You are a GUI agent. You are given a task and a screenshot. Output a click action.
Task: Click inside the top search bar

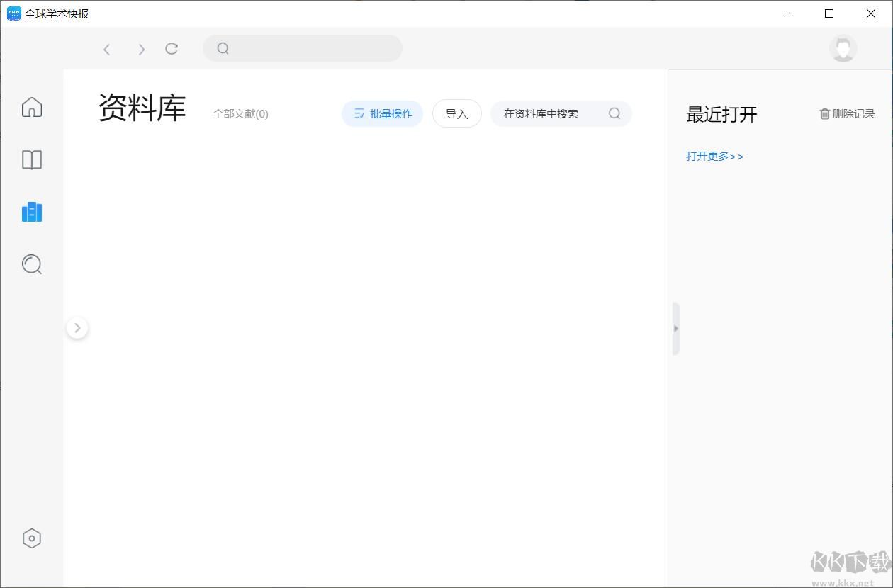(303, 48)
